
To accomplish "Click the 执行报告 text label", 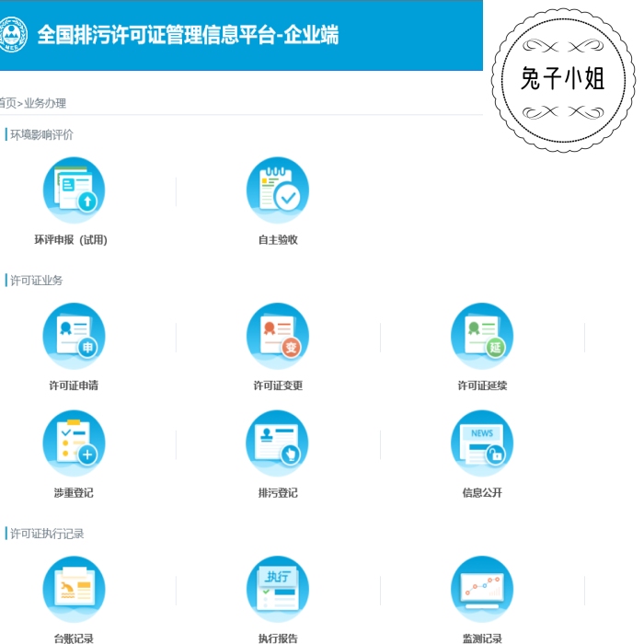I will tap(278, 638).
